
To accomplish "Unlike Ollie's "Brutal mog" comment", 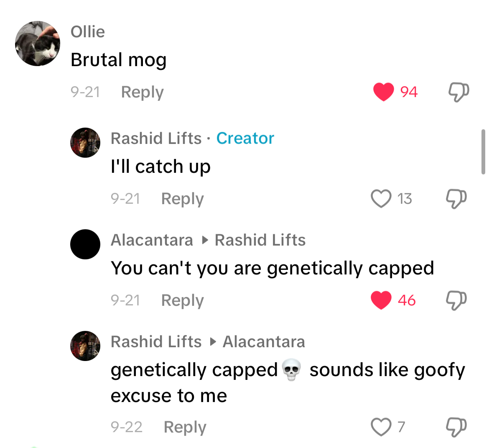I will [384, 92].
